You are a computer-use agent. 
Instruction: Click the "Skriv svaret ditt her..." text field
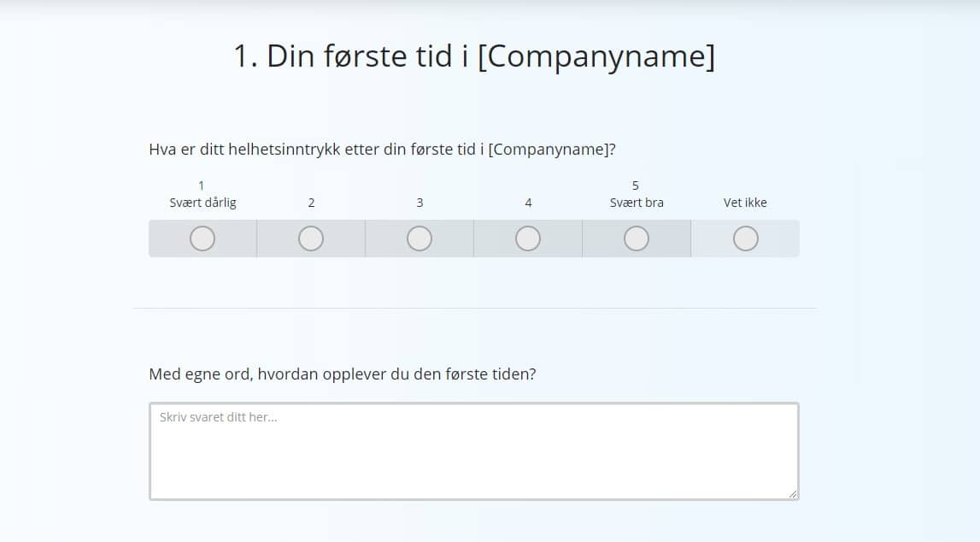click(x=473, y=449)
